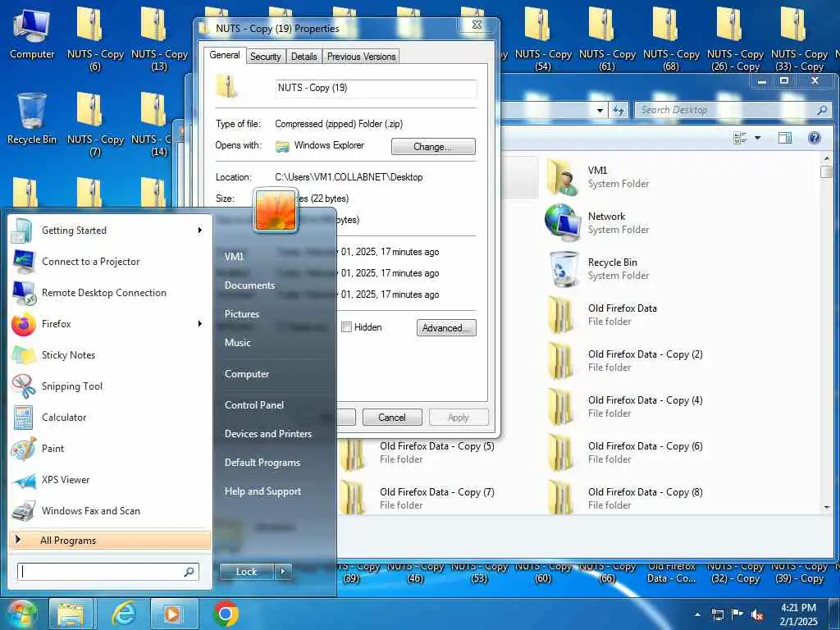
Task: Switch to the Details tab
Action: (x=304, y=57)
